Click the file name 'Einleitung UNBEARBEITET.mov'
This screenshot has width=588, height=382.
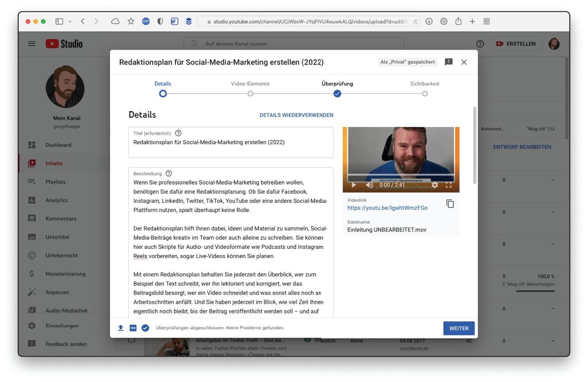tap(387, 230)
